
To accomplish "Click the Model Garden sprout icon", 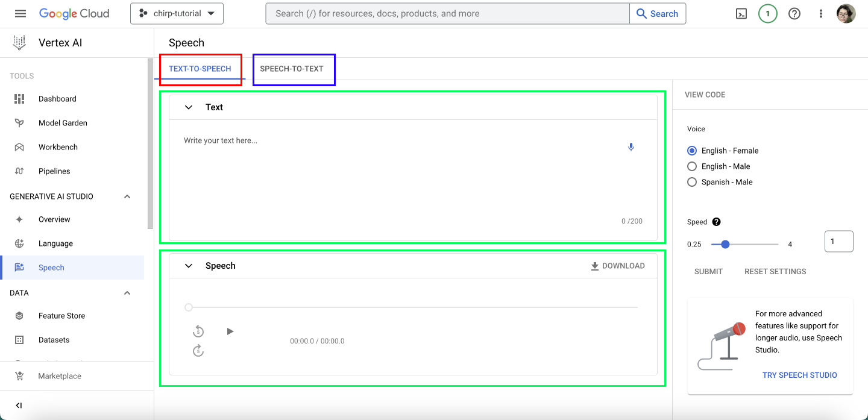I will (19, 123).
